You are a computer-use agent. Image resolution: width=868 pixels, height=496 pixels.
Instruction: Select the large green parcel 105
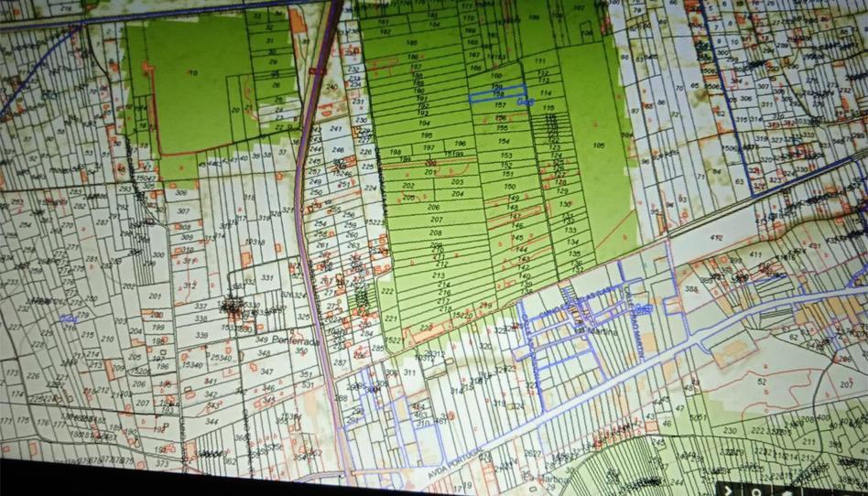[x=599, y=146]
